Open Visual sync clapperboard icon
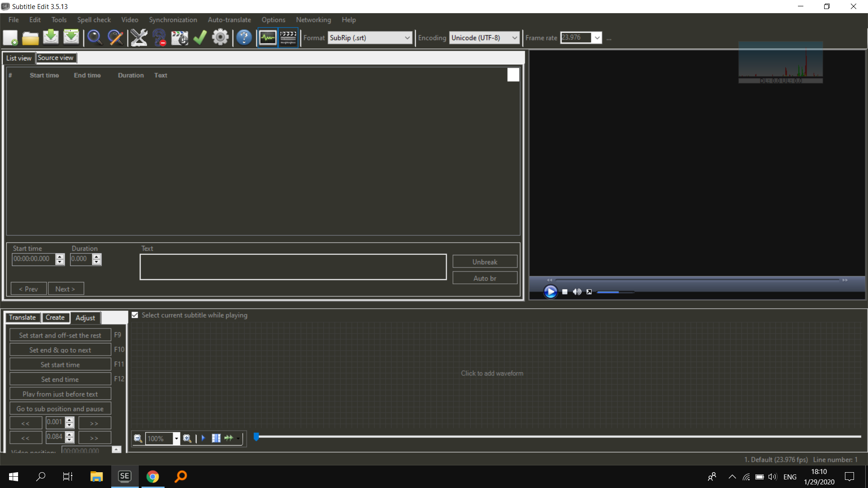 (x=179, y=38)
